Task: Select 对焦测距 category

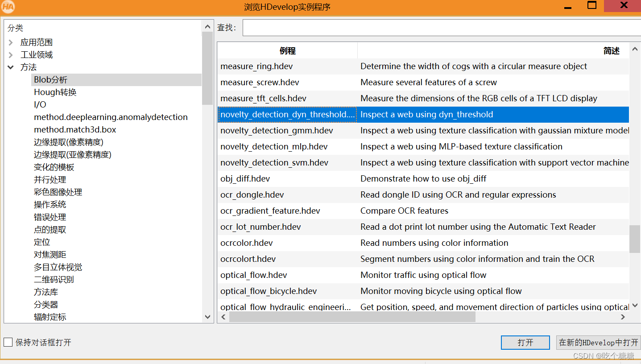Action: click(x=50, y=255)
